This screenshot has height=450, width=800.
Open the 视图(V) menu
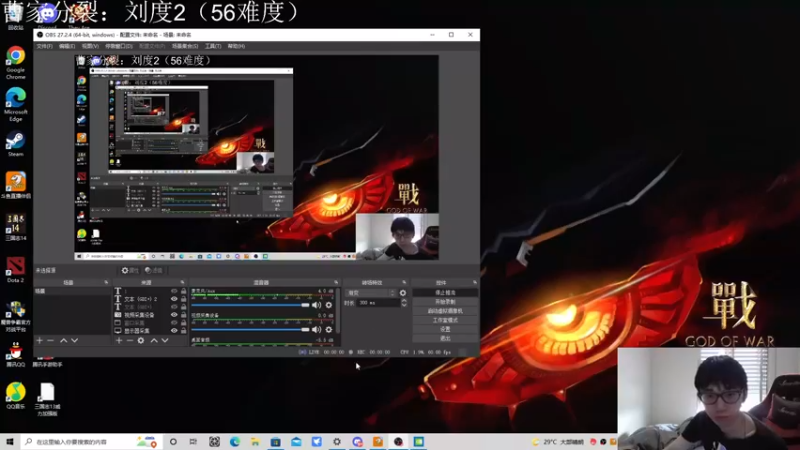click(90, 46)
